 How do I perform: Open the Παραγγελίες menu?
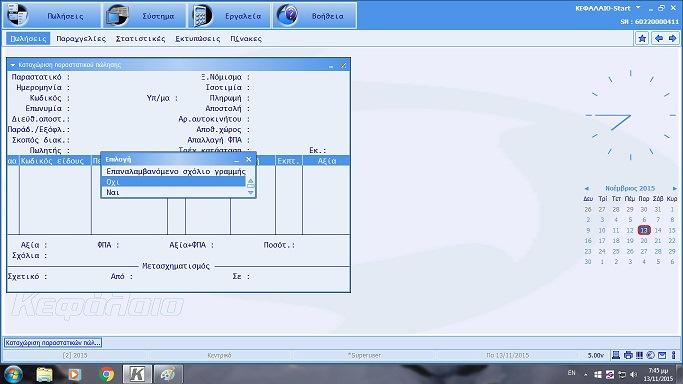click(81, 38)
